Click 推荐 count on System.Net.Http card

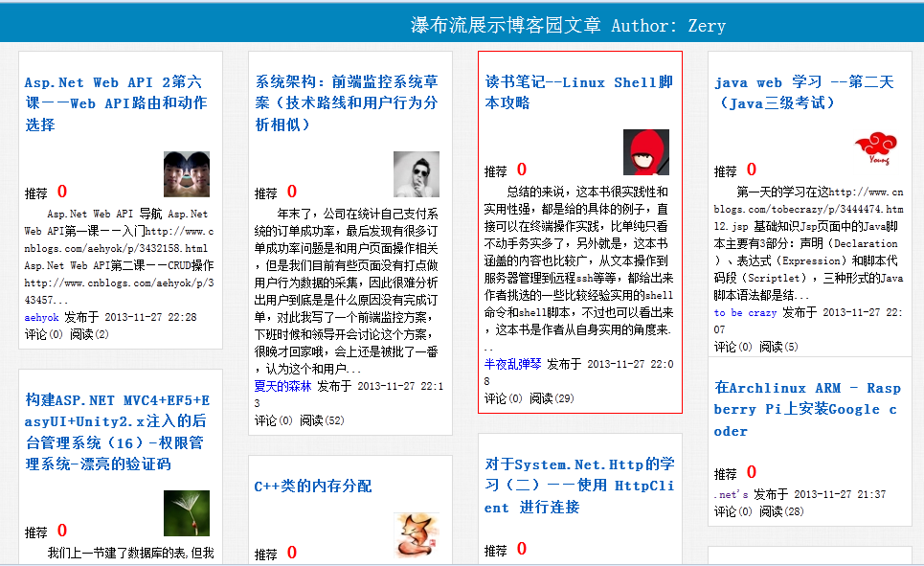522,549
